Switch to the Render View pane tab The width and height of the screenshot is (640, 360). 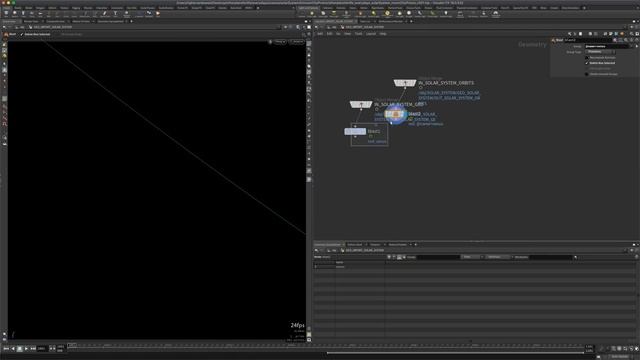click(31, 21)
